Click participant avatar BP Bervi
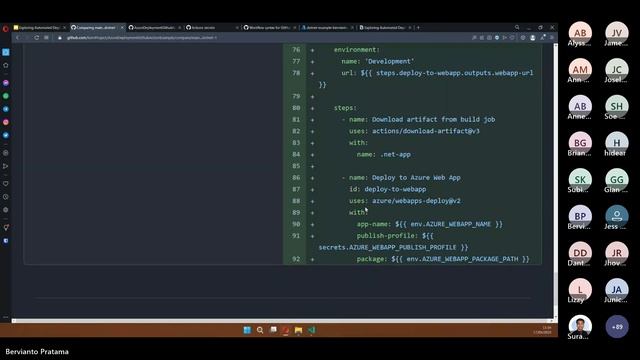640x360 pixels. tap(580, 217)
